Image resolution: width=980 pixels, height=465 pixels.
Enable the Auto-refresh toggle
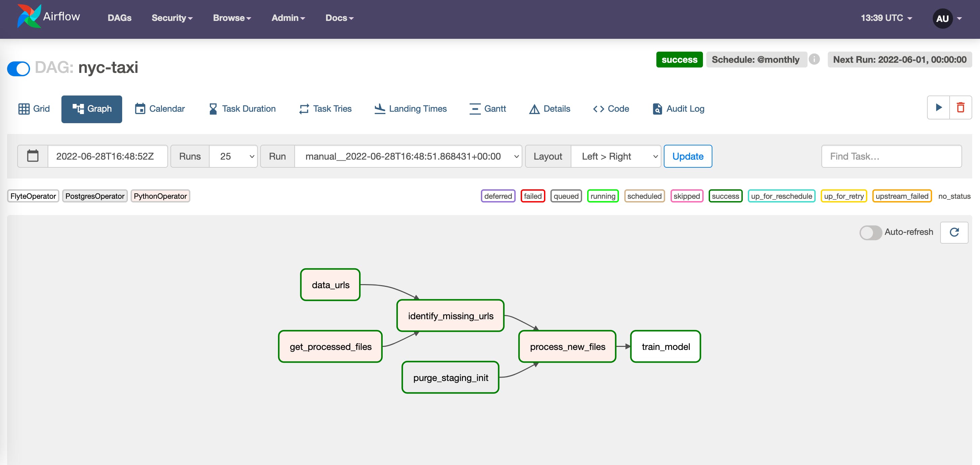(871, 232)
